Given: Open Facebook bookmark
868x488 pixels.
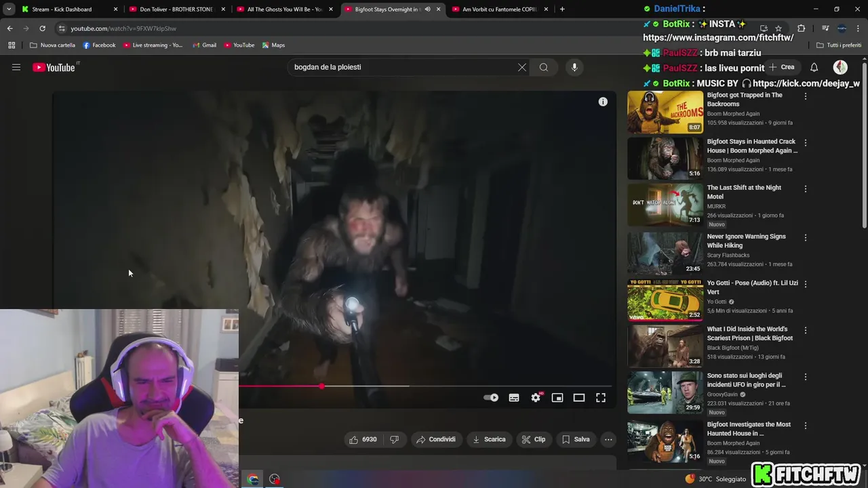Looking at the screenshot, I should tap(99, 45).
